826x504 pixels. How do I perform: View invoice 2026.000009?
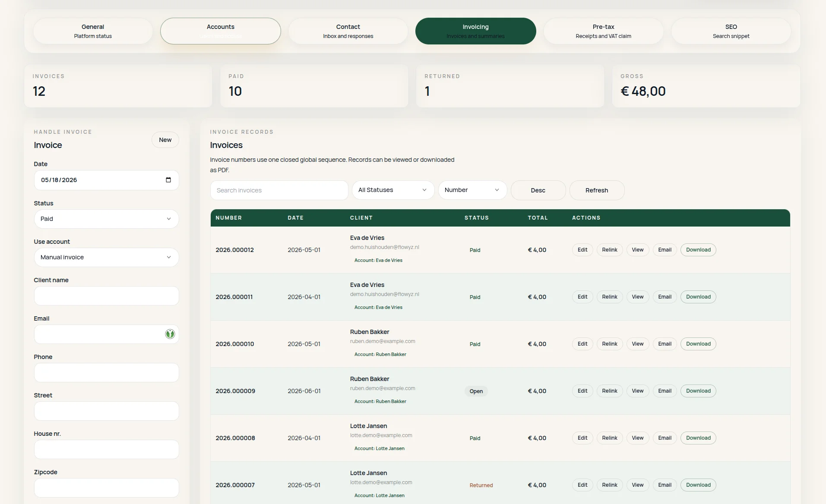coord(637,391)
